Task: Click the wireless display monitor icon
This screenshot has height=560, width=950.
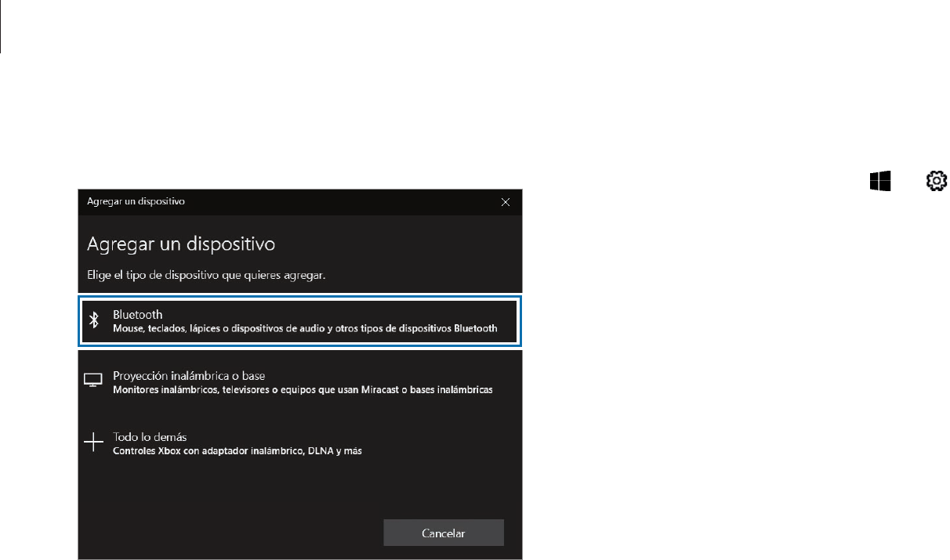Action: tap(93, 381)
